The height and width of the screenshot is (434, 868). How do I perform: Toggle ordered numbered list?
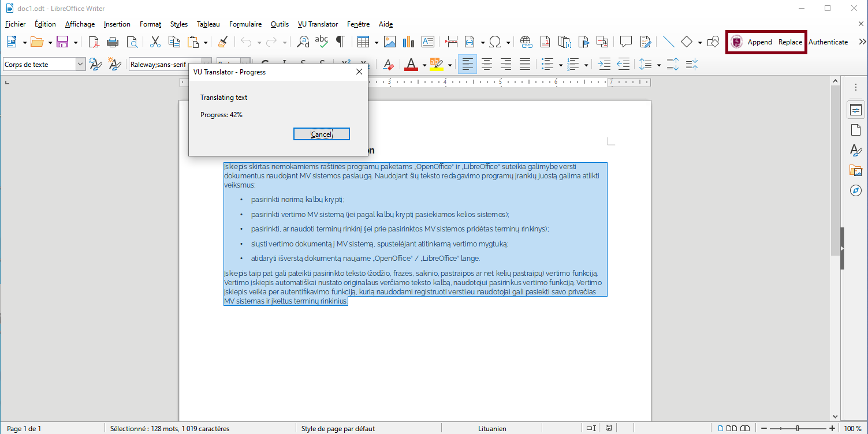click(x=573, y=65)
